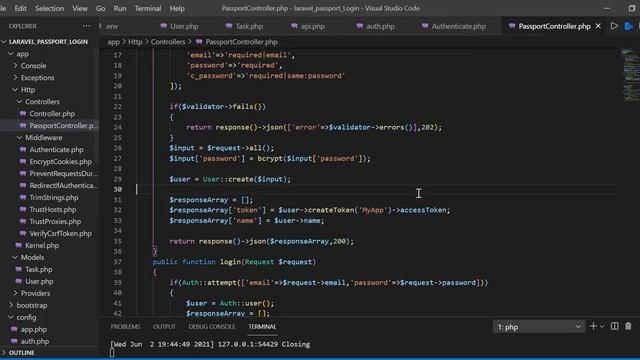This screenshot has height=360, width=640.
Task: Expand the Console folder
Action: point(33,66)
